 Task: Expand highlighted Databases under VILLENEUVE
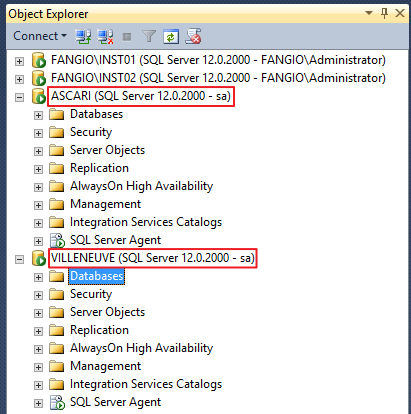click(x=38, y=277)
